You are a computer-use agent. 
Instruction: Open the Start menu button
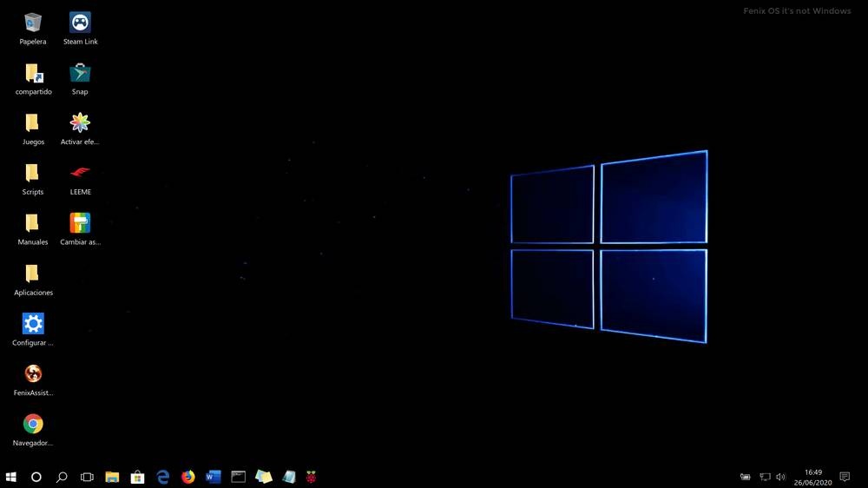click(11, 477)
